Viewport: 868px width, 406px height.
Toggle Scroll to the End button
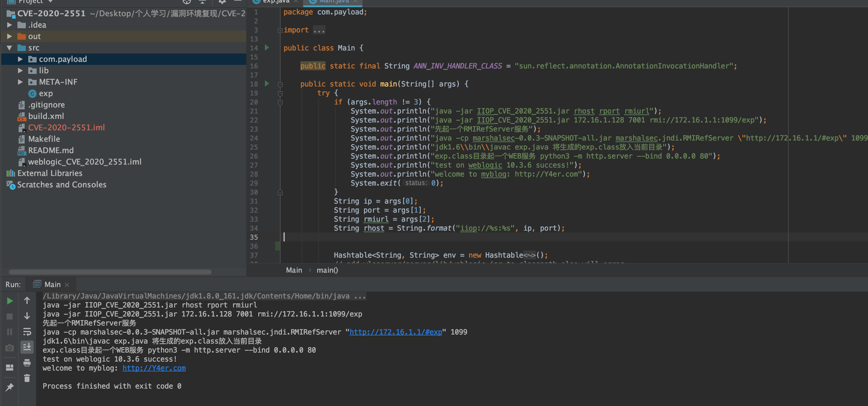pyautogui.click(x=27, y=347)
